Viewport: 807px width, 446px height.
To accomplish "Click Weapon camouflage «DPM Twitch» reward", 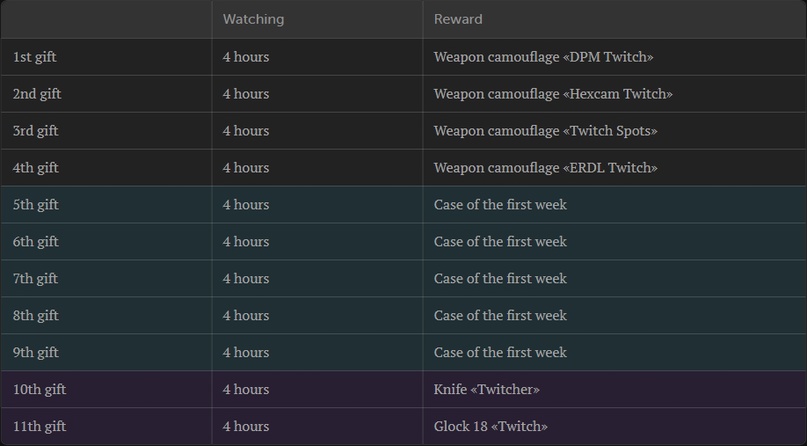I will click(x=543, y=57).
